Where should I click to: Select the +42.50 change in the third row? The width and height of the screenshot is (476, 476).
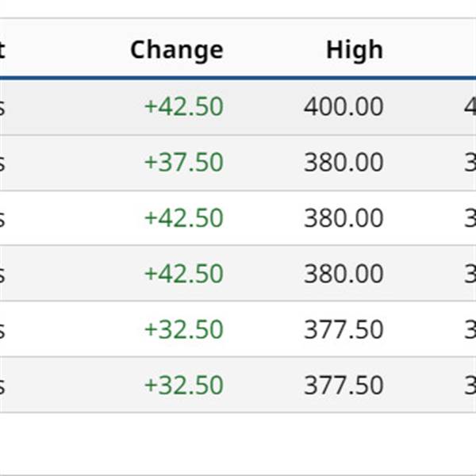pyautogui.click(x=183, y=218)
